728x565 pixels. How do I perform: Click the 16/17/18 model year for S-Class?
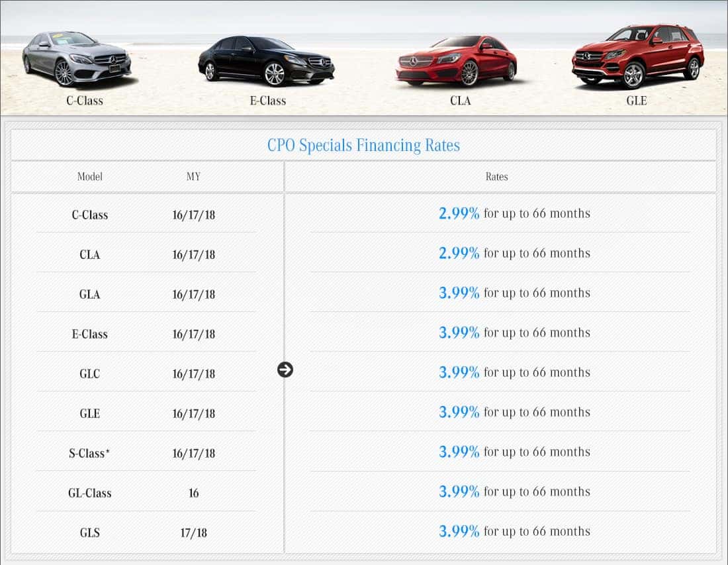[x=194, y=453]
